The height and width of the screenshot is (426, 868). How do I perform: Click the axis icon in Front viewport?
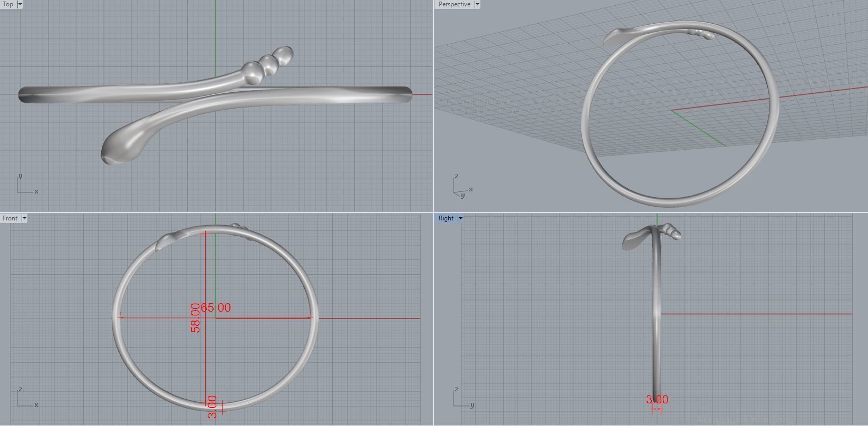coord(27,398)
